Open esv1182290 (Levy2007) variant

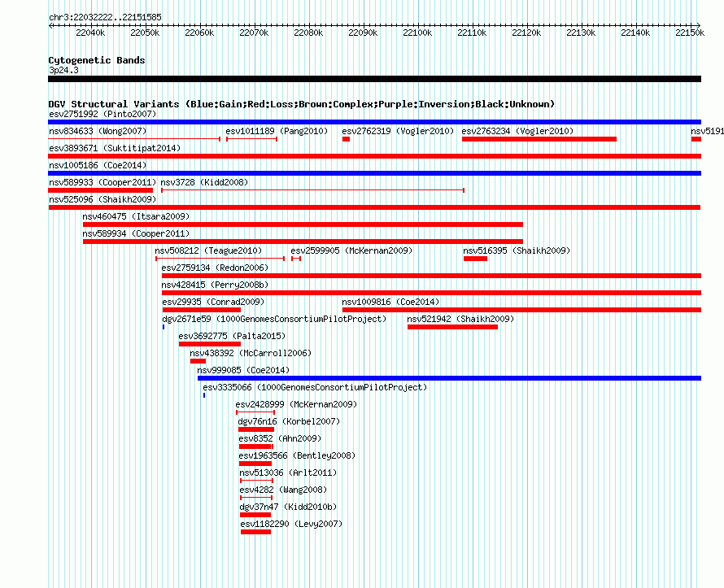coord(291,524)
